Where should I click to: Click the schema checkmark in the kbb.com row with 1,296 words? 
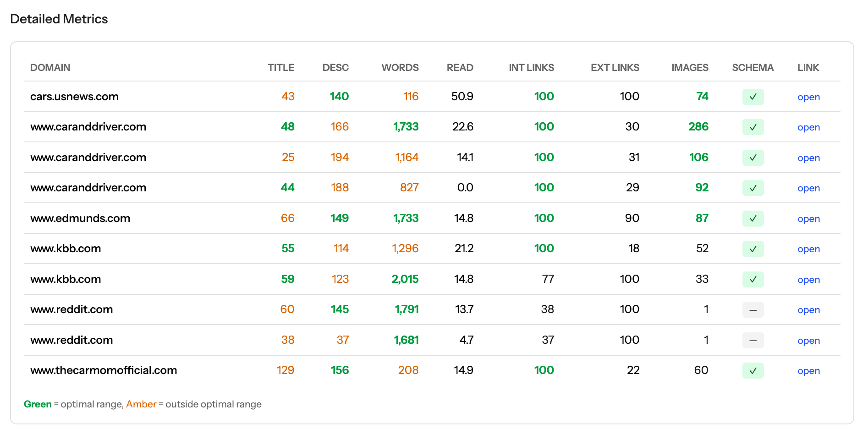click(753, 249)
